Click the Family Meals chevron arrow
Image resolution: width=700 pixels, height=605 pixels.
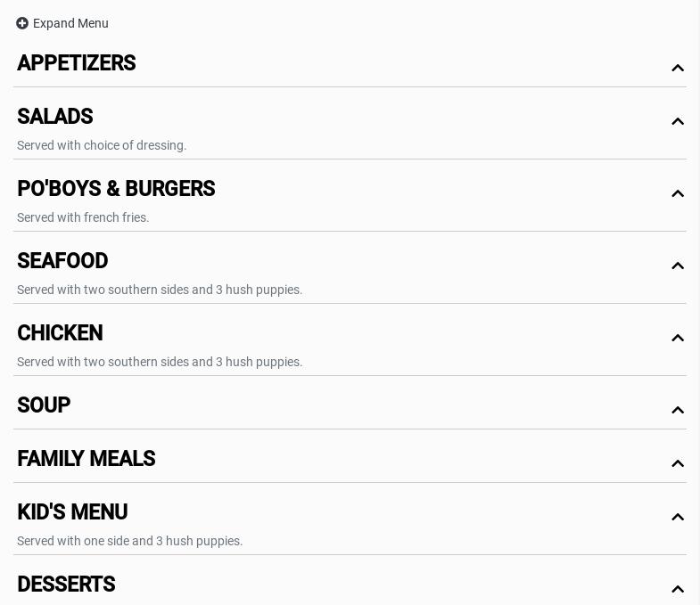[x=678, y=463]
